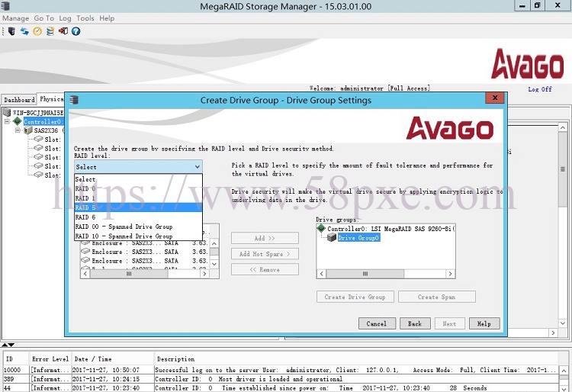This screenshot has height=392, width=572.
Task: Open the RAID level Select combo box
Action: click(138, 167)
